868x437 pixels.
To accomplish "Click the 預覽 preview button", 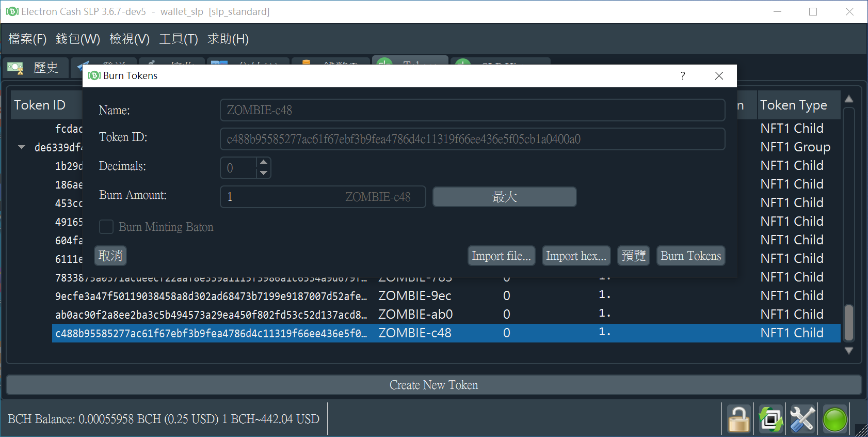I will [x=634, y=256].
